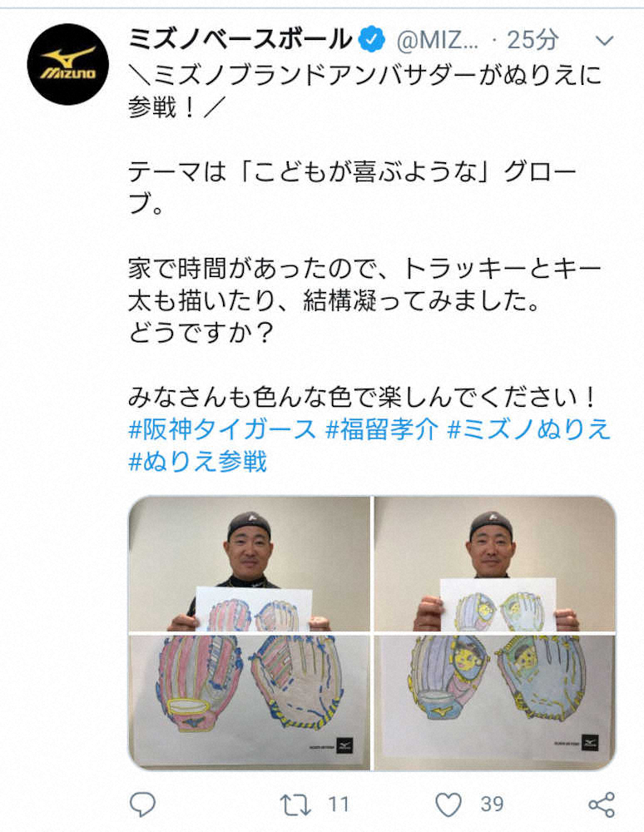Open the 25分 timestamp link

tap(533, 40)
